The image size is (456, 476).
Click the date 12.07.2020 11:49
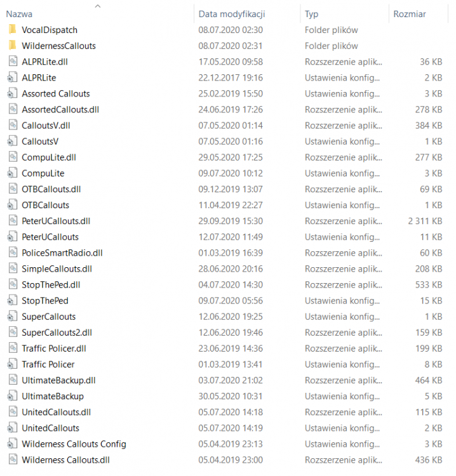coord(231,237)
